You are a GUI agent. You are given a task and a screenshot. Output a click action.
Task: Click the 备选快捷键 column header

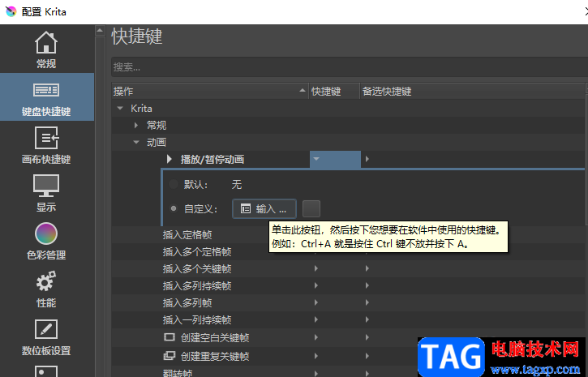(473, 91)
